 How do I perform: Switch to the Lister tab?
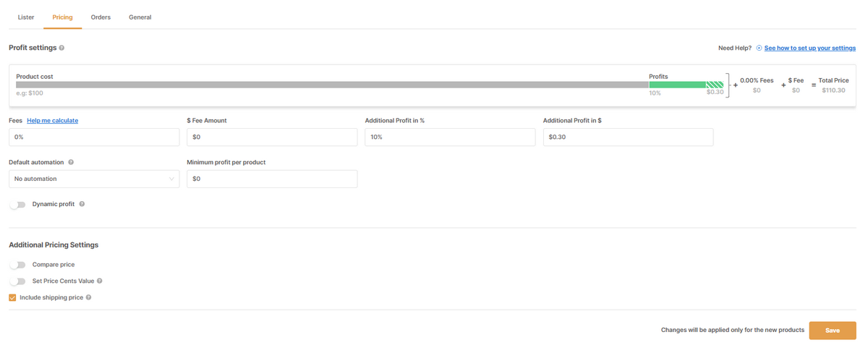coord(26,17)
